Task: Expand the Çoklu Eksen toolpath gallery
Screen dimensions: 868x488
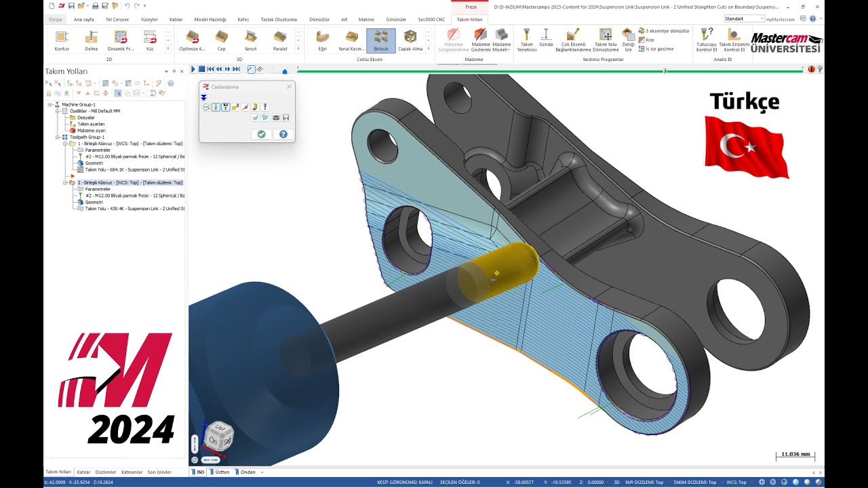Action: pos(430,50)
